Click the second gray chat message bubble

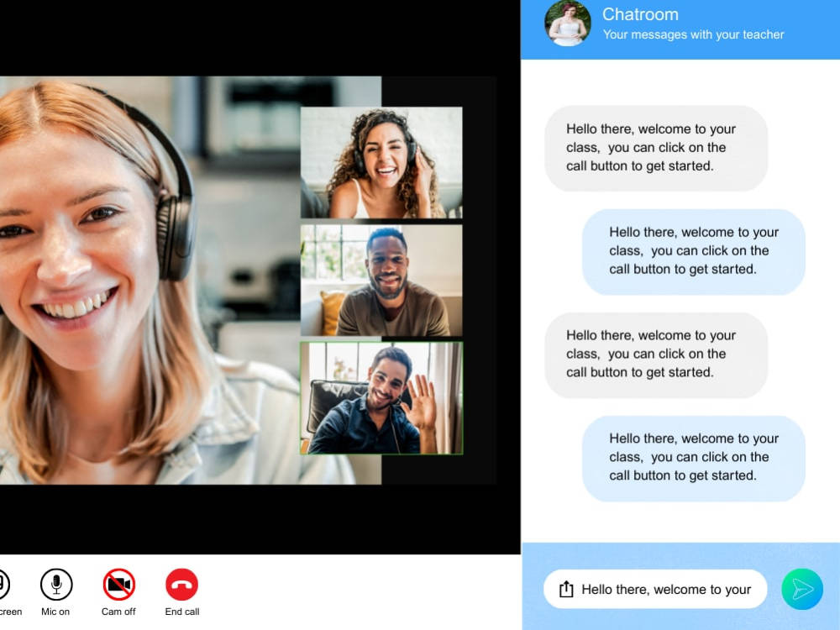click(x=656, y=354)
